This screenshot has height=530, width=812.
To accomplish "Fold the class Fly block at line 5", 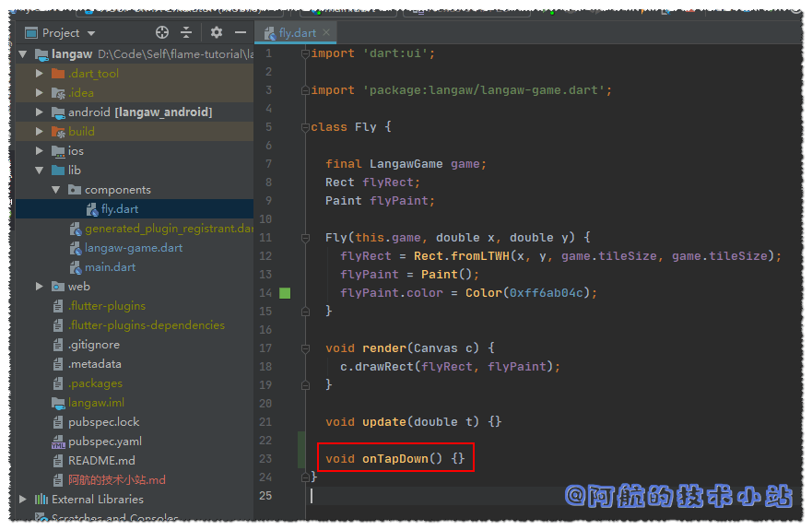I will click(x=305, y=127).
